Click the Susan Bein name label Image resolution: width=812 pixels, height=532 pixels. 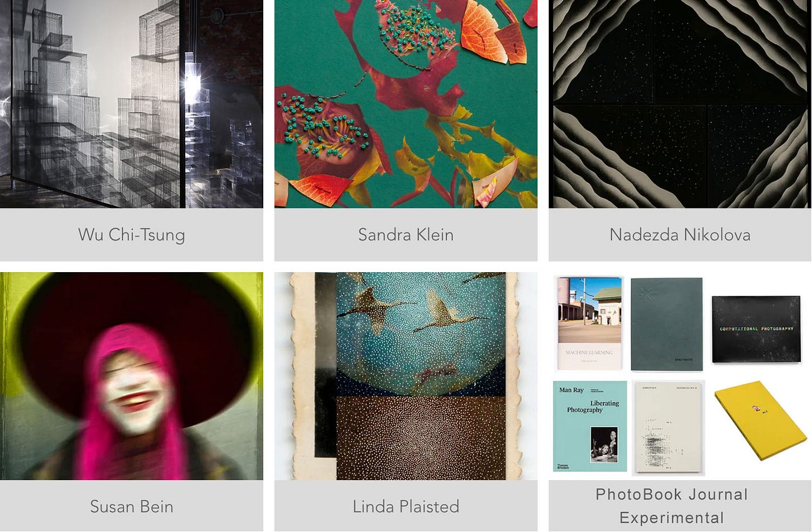pos(132,506)
